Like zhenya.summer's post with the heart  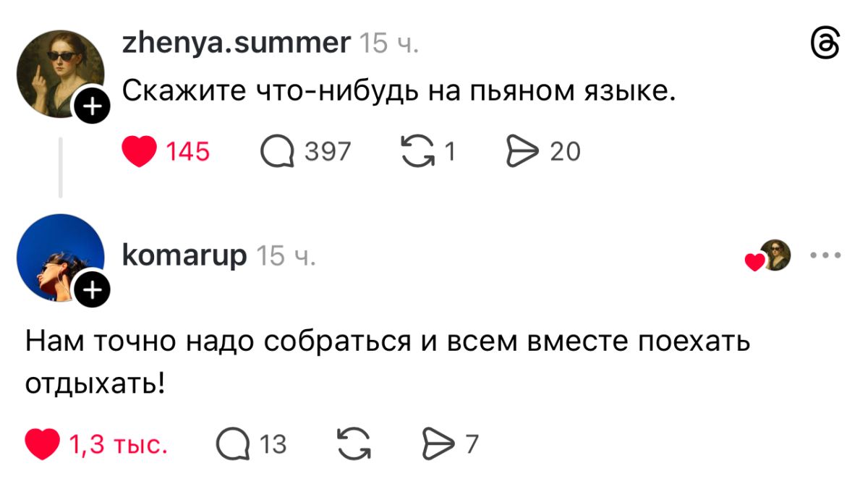(x=138, y=152)
